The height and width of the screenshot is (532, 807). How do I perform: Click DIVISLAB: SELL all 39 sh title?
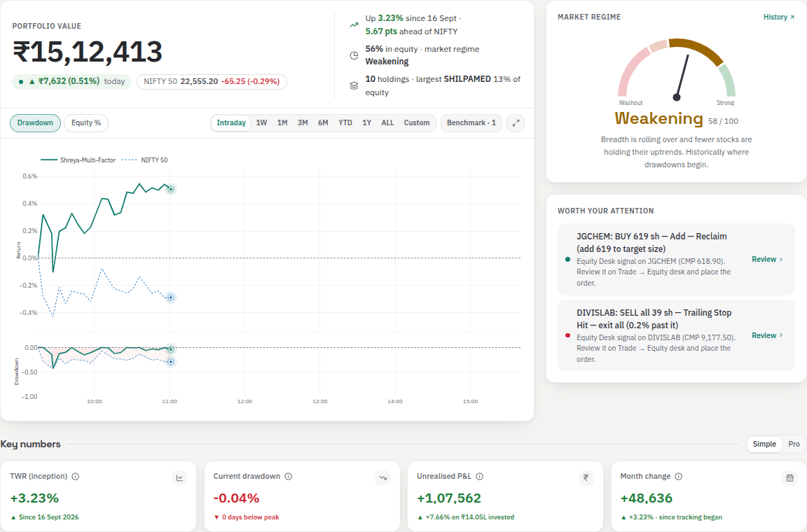(x=654, y=318)
